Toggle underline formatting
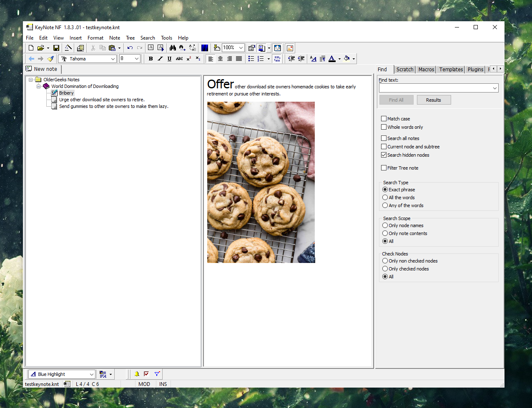Screen dimensions: 532x408 tap(169, 59)
